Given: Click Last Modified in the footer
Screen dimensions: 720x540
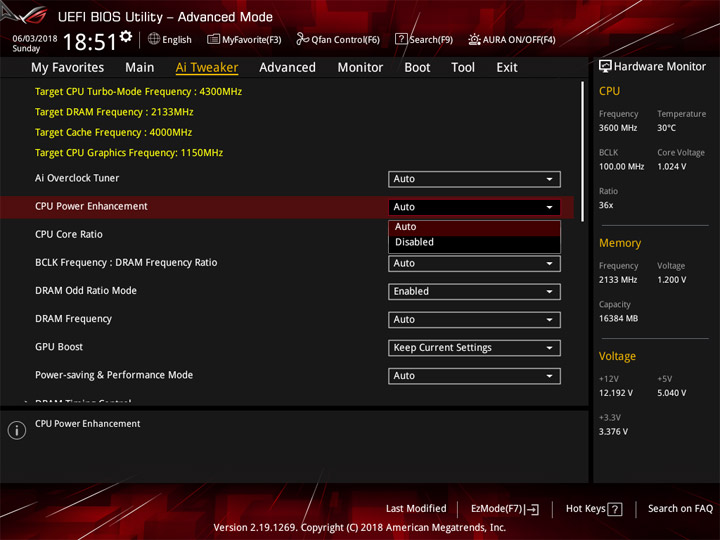Looking at the screenshot, I should [x=416, y=509].
